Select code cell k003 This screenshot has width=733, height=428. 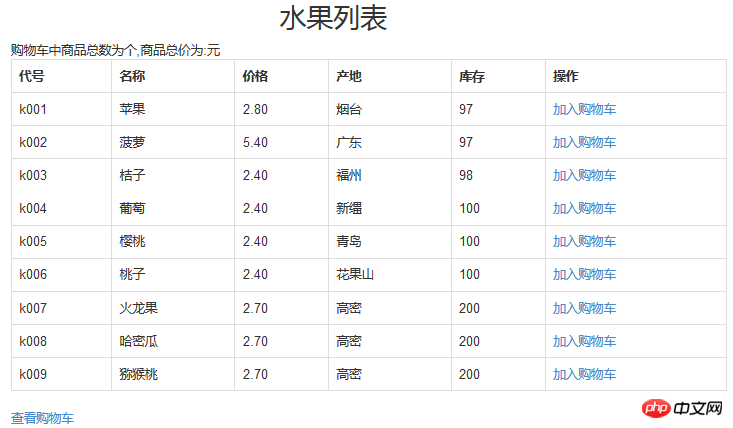coord(33,175)
